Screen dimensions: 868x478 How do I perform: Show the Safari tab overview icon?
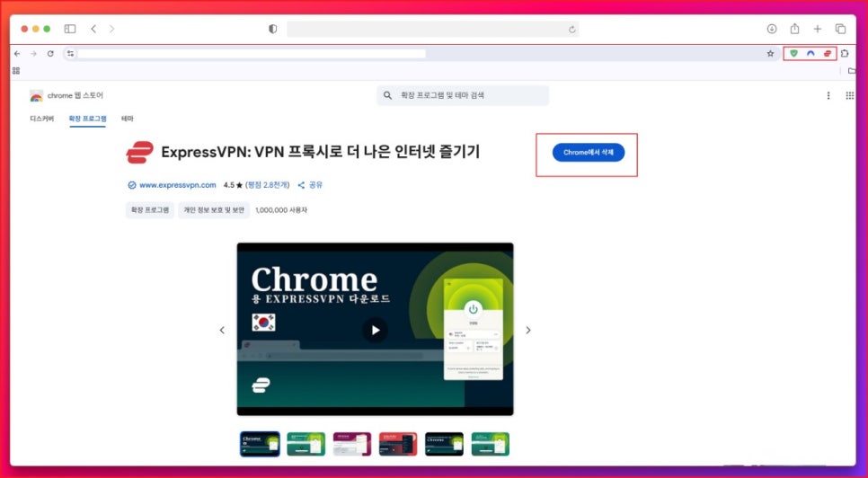(840, 29)
